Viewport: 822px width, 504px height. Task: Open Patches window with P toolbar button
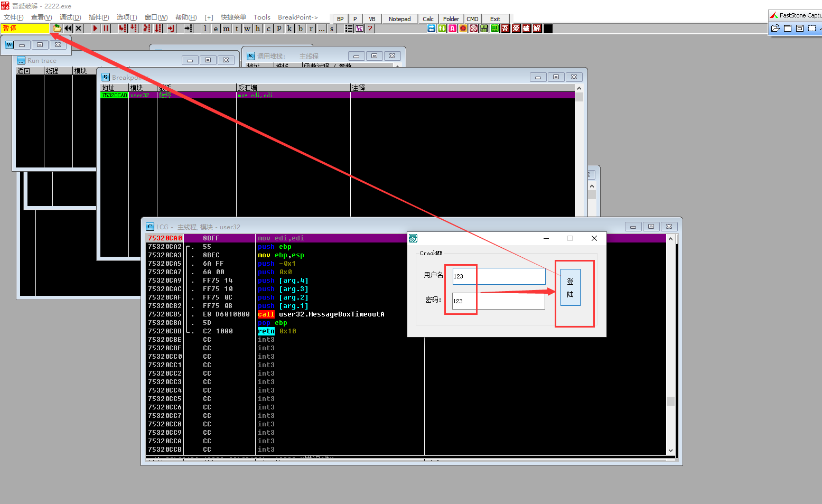[279, 29]
